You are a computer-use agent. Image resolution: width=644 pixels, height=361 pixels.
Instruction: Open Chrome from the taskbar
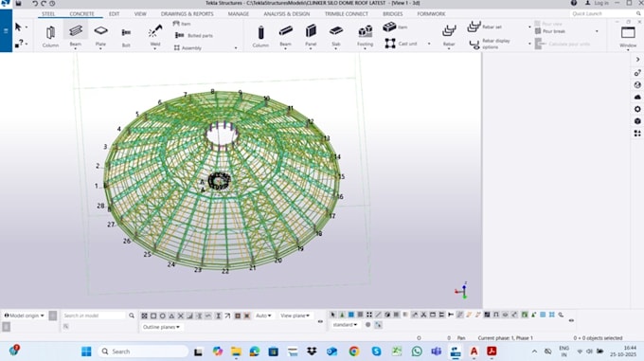click(x=354, y=352)
